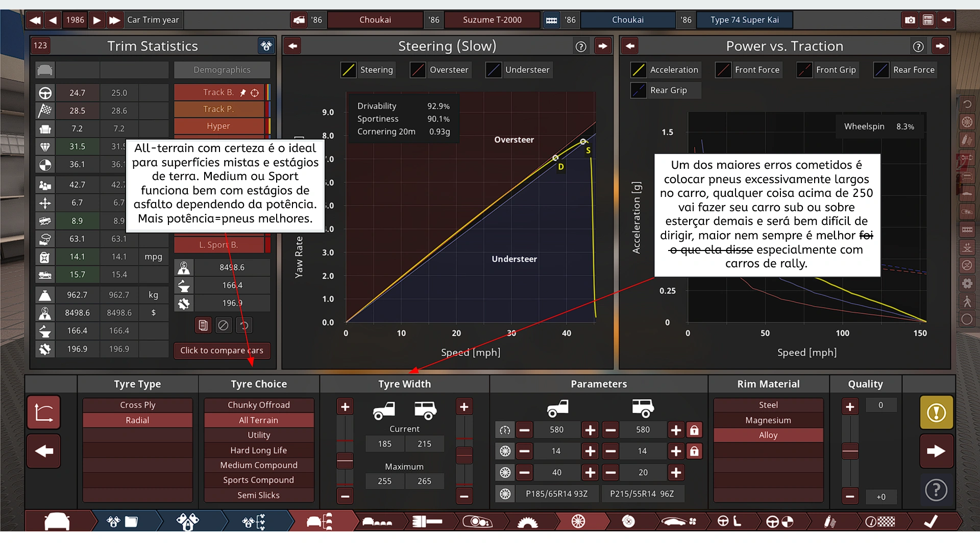Image resolution: width=980 pixels, height=551 pixels.
Task: Click the camera screenshot icon
Action: click(x=910, y=20)
